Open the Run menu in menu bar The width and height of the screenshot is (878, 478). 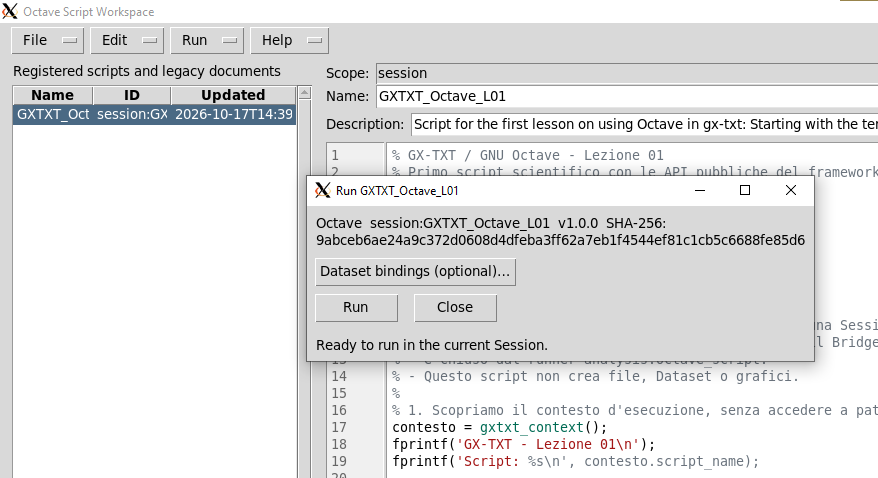(x=207, y=40)
